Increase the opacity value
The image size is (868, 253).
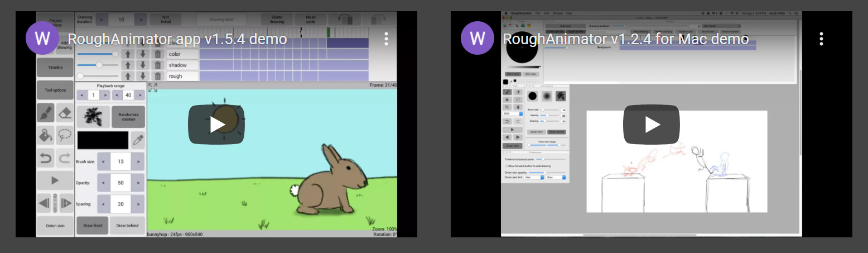point(139,183)
